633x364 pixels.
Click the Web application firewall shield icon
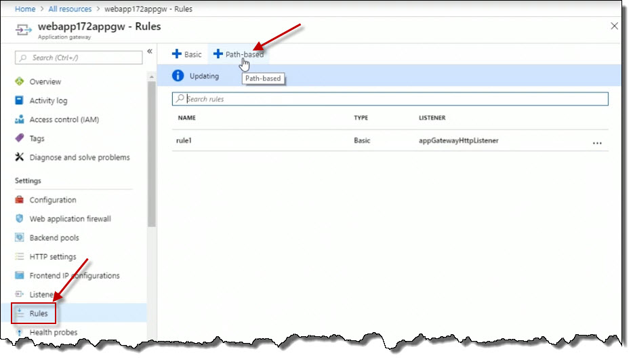(20, 218)
